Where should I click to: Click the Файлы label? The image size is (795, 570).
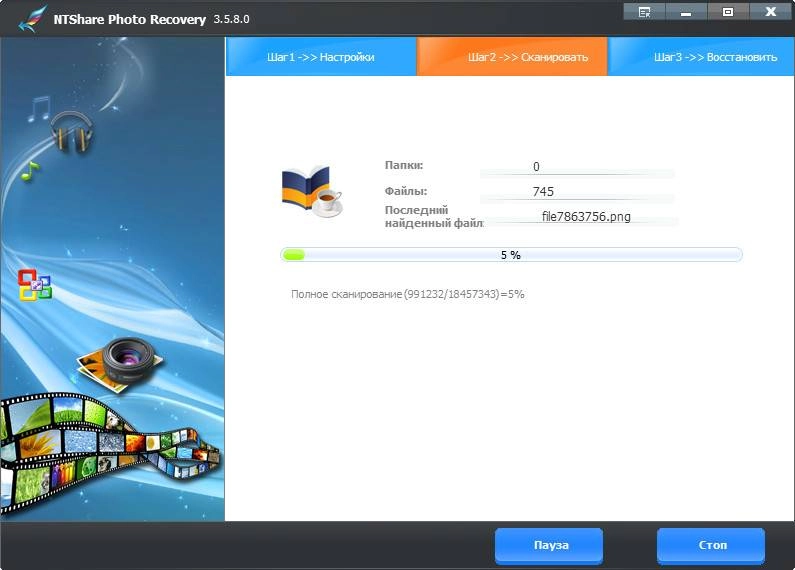tap(406, 191)
